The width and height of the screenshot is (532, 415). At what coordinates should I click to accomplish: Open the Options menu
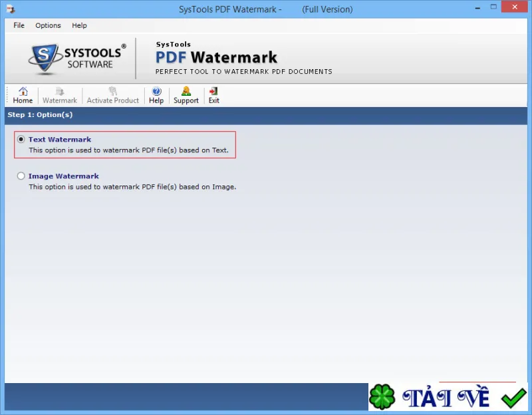[48, 25]
